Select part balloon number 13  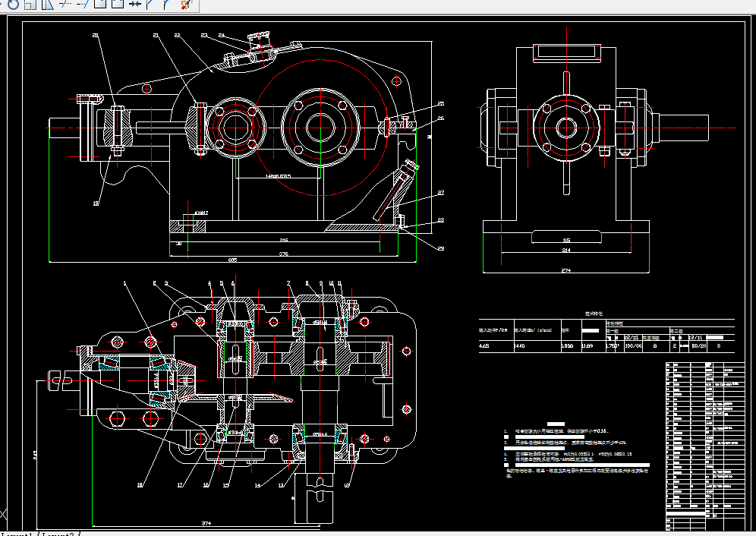click(x=281, y=485)
